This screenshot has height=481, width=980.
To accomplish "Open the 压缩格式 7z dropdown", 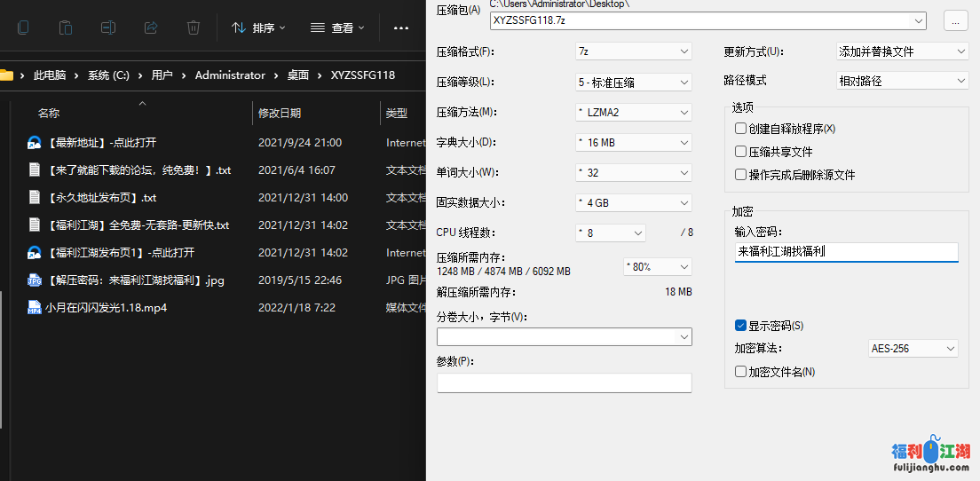I will pos(633,51).
